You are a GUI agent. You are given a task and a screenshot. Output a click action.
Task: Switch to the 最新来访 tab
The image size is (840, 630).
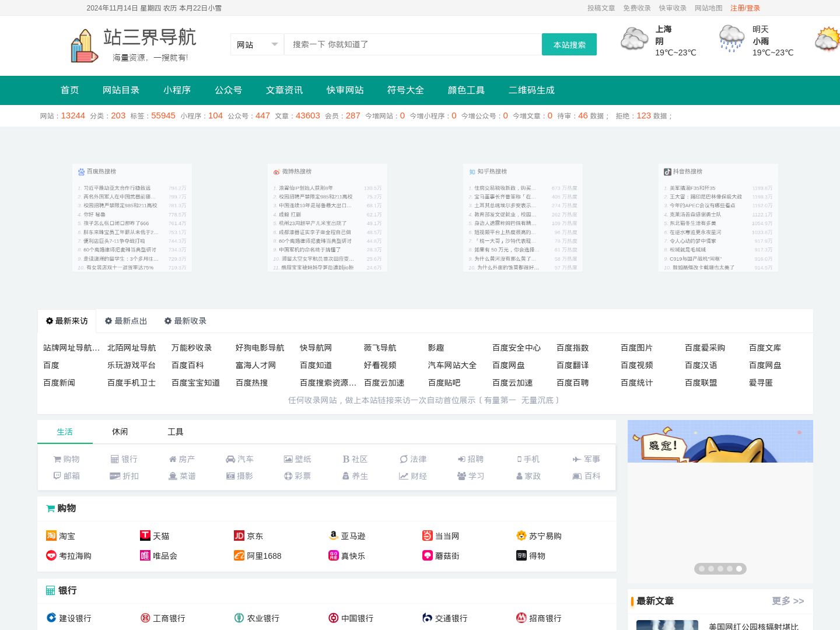click(67, 321)
